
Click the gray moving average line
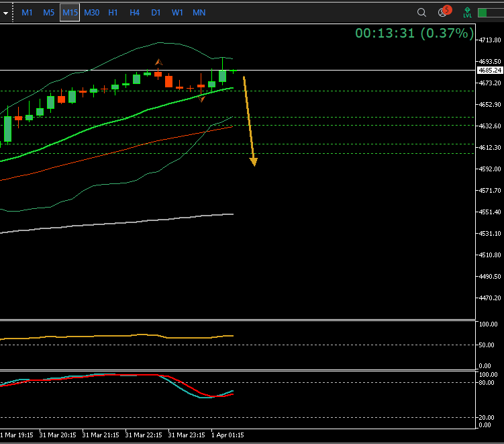pyautogui.click(x=134, y=222)
